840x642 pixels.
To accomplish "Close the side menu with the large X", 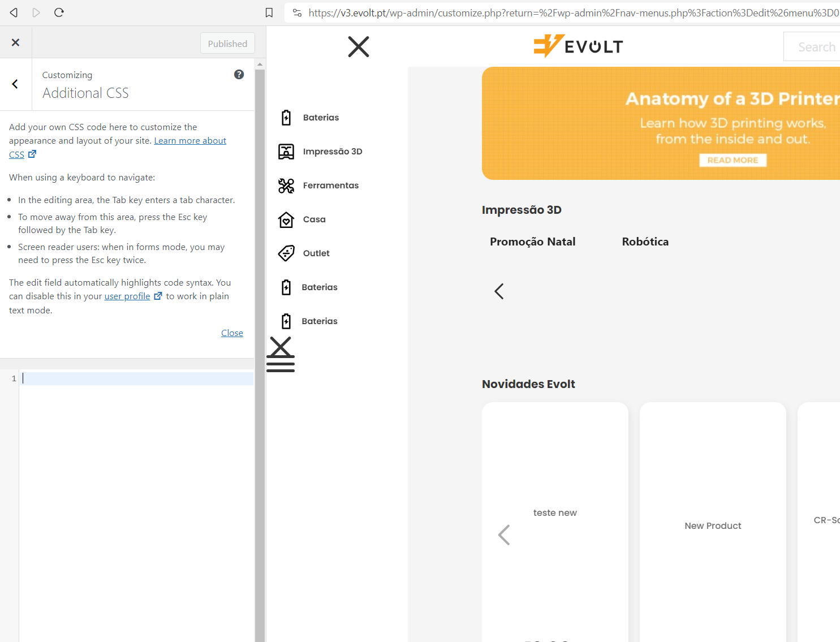I will click(359, 46).
